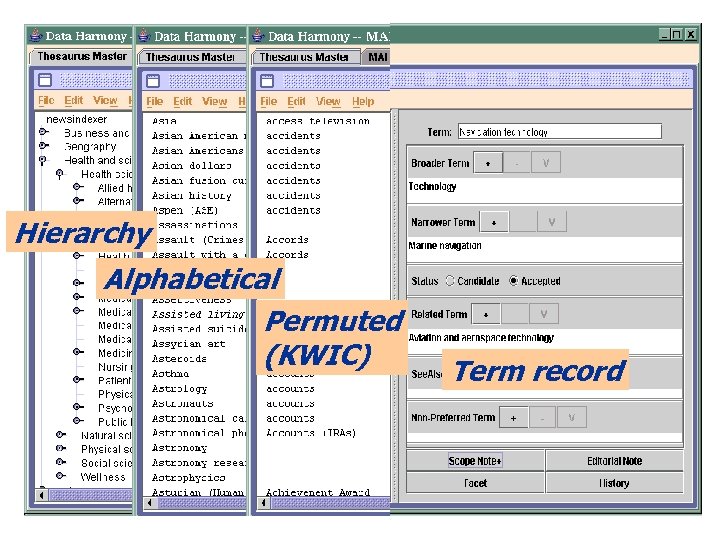The width and height of the screenshot is (720, 540).
Task: Collapse the Health and science node
Action: click(43, 160)
